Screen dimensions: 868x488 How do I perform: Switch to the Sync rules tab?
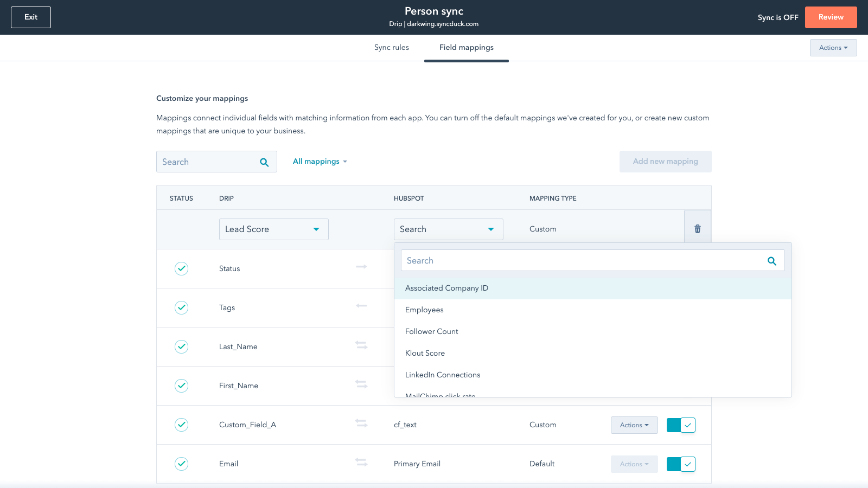[x=391, y=48]
